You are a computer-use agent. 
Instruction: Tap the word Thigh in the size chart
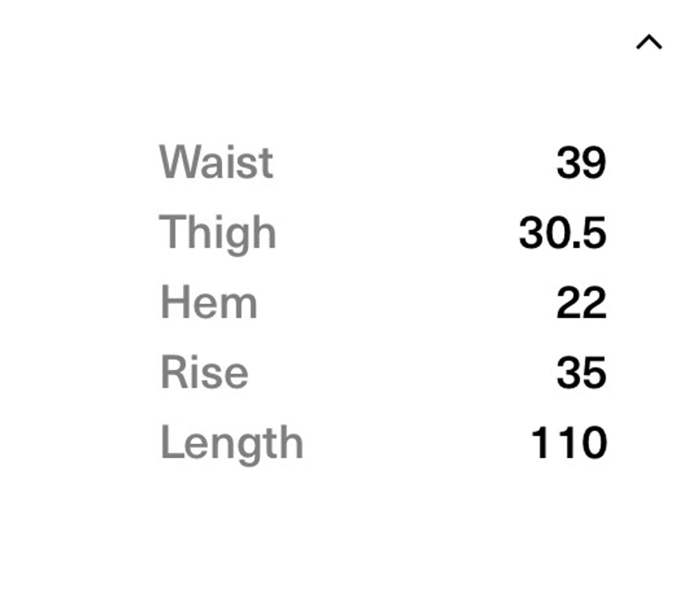click(217, 234)
